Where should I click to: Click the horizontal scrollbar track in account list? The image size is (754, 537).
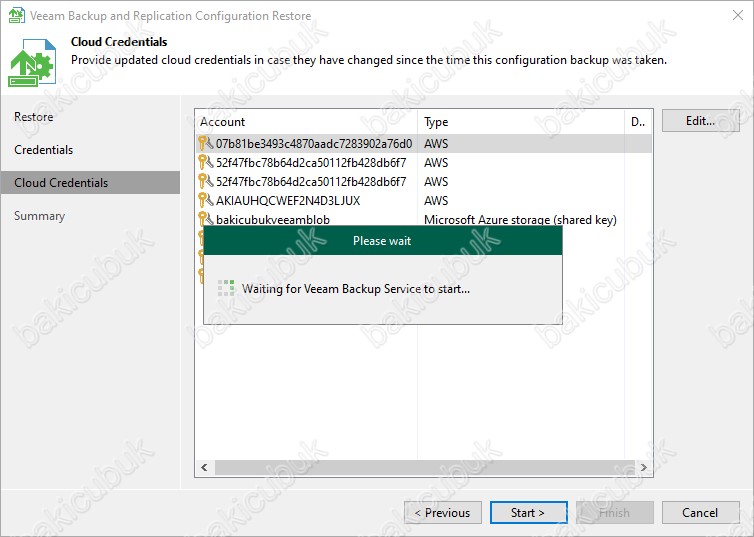pos(425,467)
